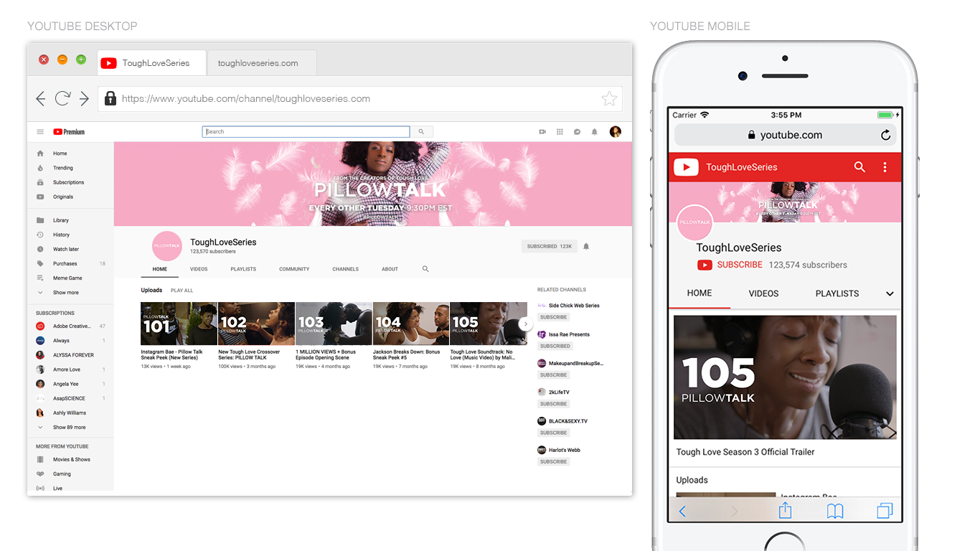980x551 pixels.
Task: Open the desktop channel VIDEOS tab
Action: (x=199, y=269)
